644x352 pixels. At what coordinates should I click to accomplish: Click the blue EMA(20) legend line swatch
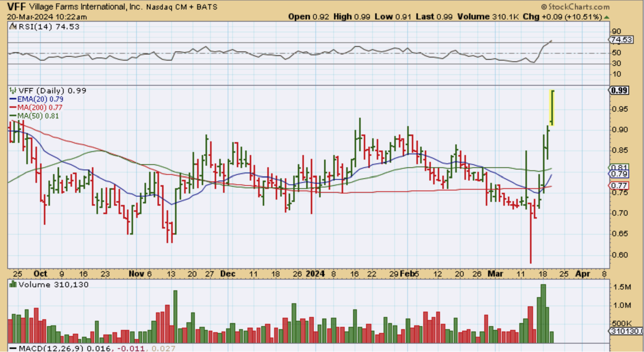point(13,99)
